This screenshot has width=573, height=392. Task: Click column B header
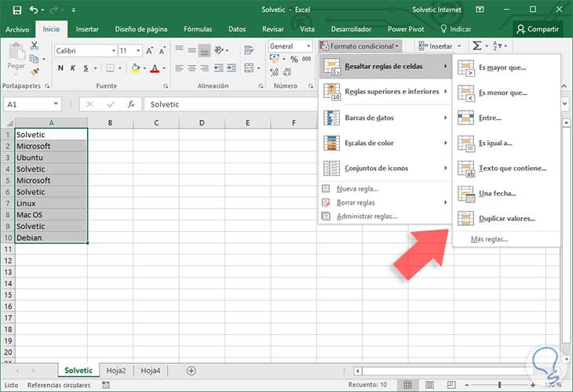coord(110,122)
